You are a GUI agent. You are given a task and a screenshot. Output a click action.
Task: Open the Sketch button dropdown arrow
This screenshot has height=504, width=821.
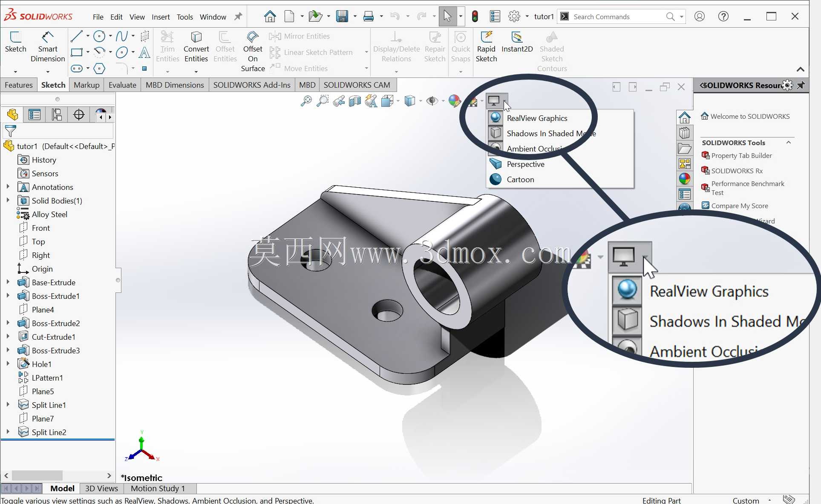pos(15,72)
